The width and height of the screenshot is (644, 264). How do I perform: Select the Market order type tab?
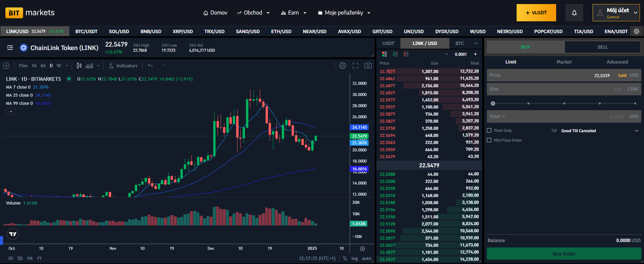(x=564, y=62)
